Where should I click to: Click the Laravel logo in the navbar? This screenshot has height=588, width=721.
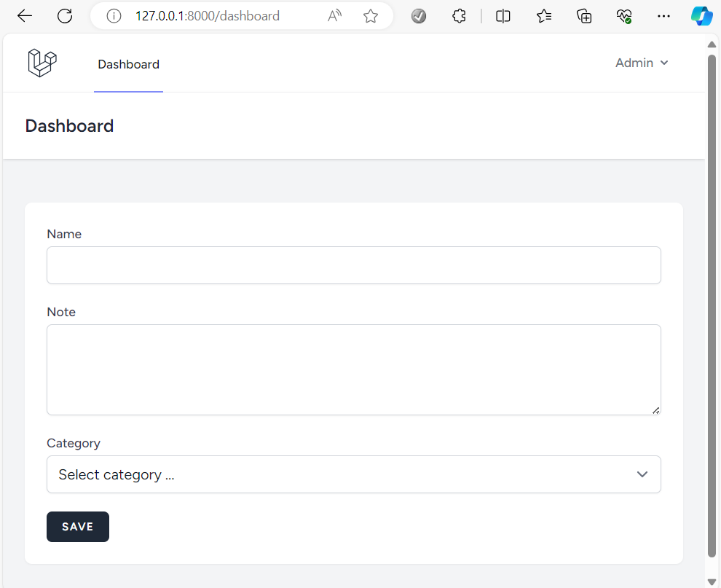click(x=42, y=63)
